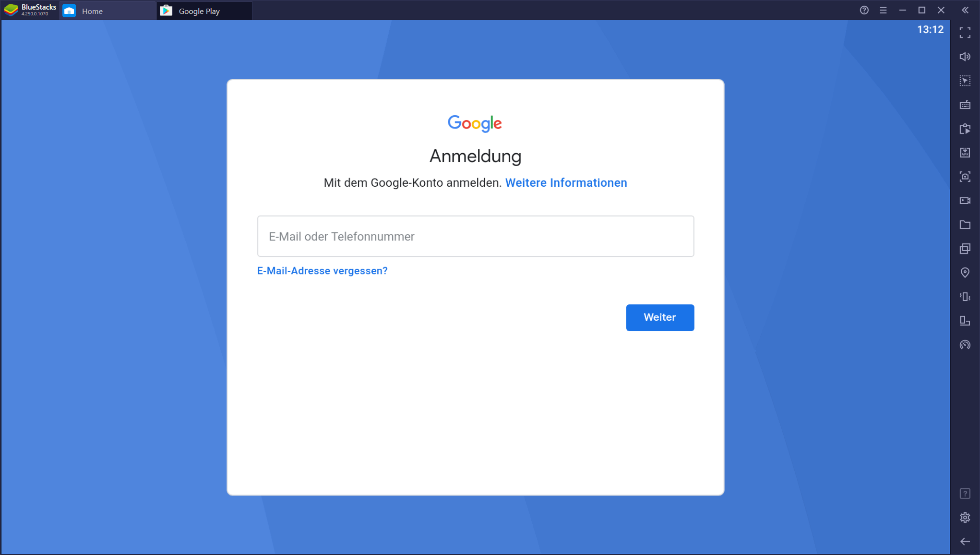Click the macro recorder play icon
980x555 pixels.
coord(965,129)
